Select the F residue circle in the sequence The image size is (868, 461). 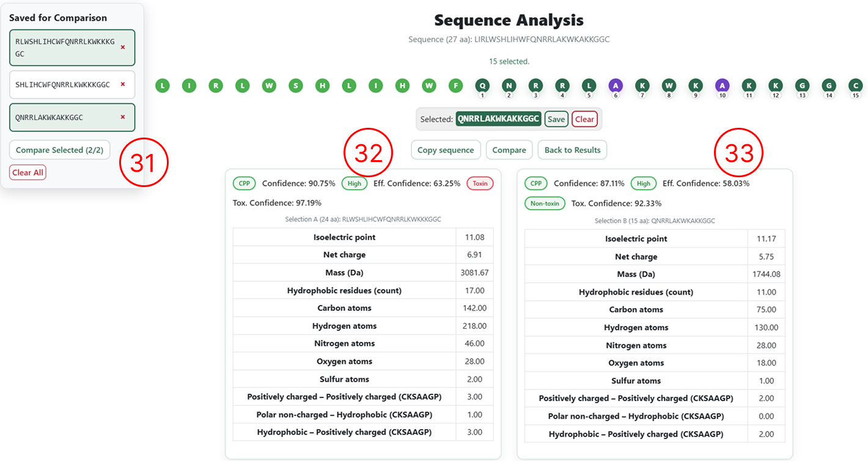tap(455, 86)
